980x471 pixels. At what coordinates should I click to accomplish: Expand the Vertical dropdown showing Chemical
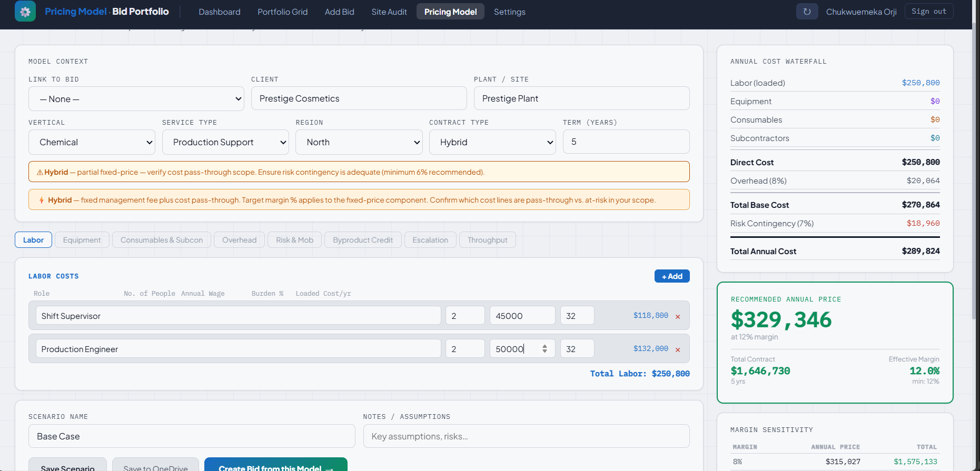coord(92,142)
